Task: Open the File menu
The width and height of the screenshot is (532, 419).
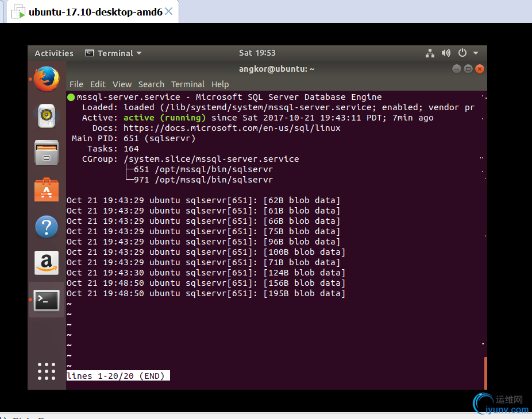Action: [x=76, y=84]
